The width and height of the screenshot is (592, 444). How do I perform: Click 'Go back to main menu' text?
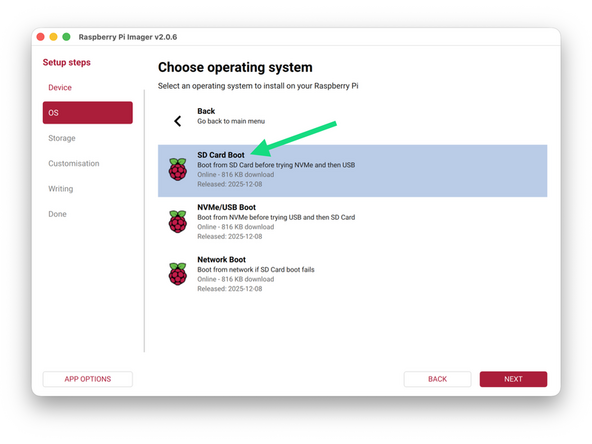[x=231, y=121]
